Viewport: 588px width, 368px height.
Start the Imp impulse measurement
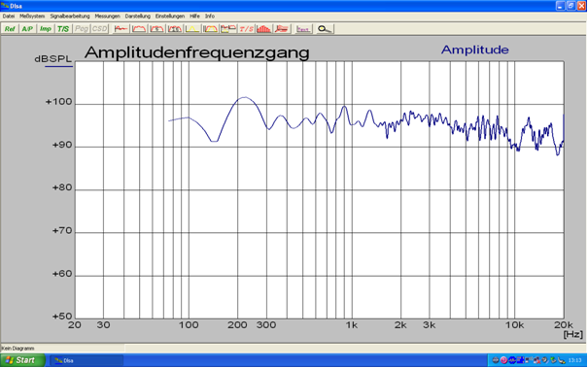46,29
